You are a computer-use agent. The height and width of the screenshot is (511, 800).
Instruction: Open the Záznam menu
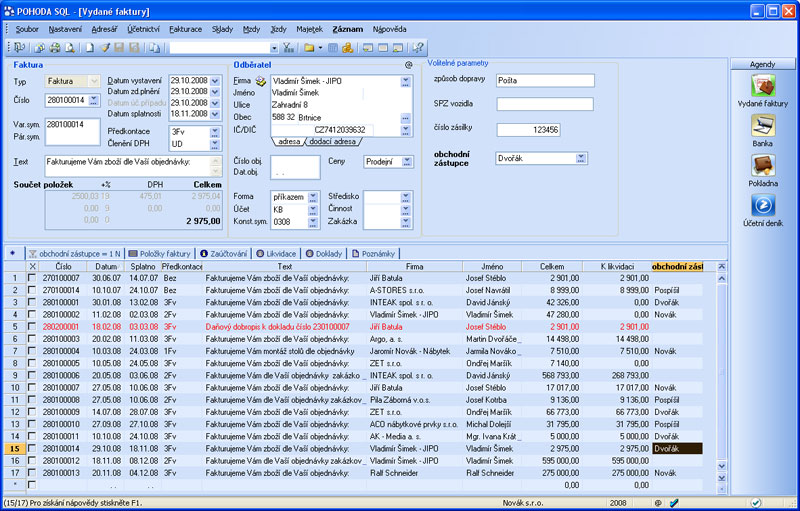pyautogui.click(x=347, y=29)
